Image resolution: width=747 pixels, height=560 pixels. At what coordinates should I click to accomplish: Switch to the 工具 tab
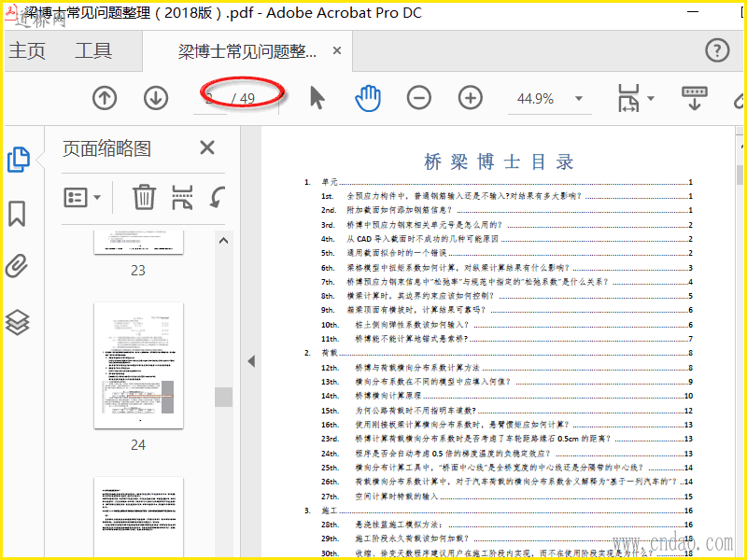pos(92,50)
